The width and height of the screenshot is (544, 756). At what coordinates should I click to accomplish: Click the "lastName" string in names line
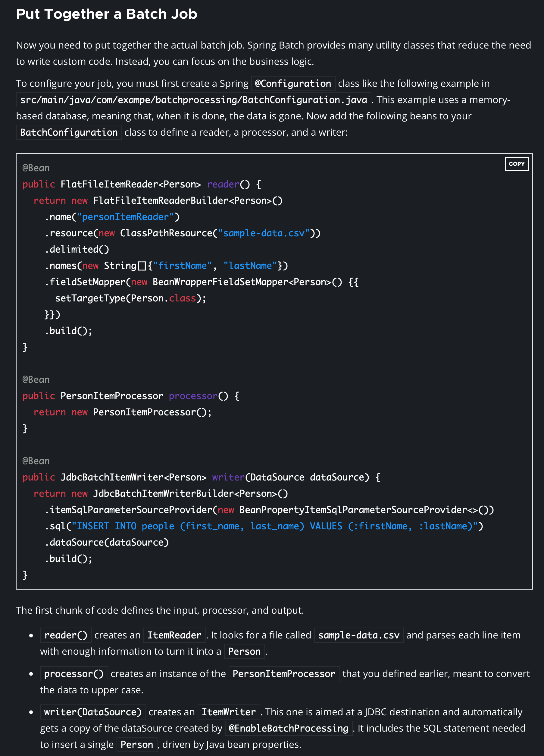(x=250, y=266)
